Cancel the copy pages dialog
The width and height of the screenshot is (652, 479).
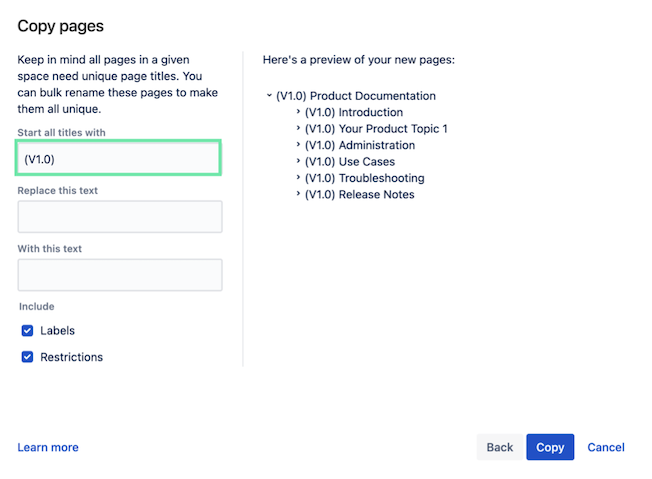coord(606,447)
